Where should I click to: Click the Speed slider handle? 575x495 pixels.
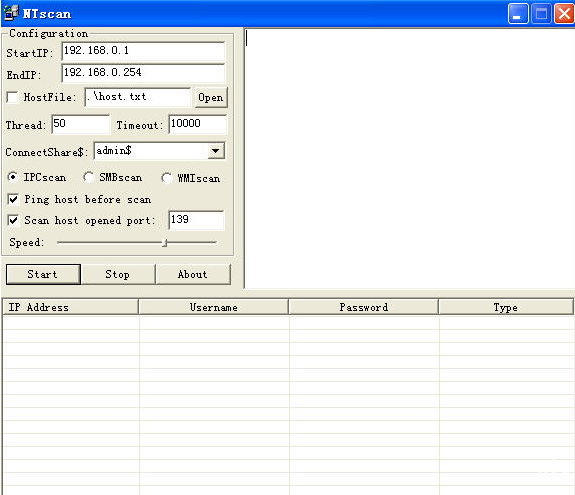[165, 243]
